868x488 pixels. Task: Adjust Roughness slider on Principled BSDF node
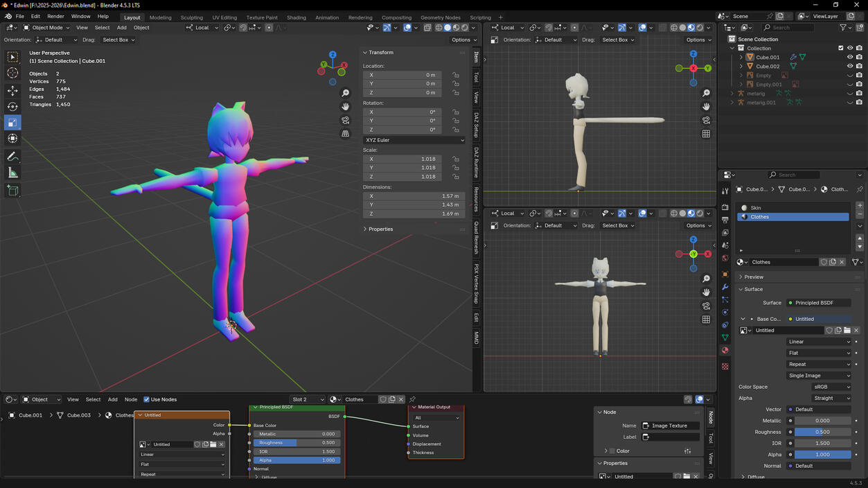(x=297, y=442)
